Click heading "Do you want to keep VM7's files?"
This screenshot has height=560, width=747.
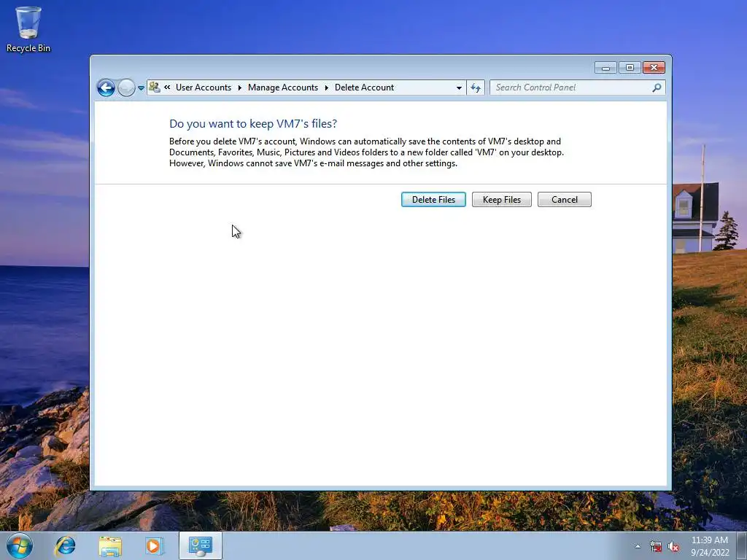coord(253,124)
